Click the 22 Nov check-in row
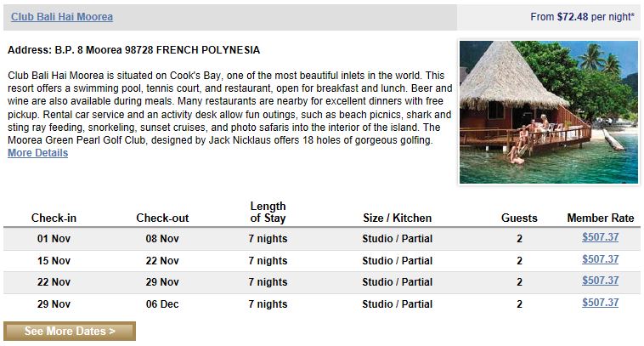This screenshot has height=346, width=644. [322, 282]
